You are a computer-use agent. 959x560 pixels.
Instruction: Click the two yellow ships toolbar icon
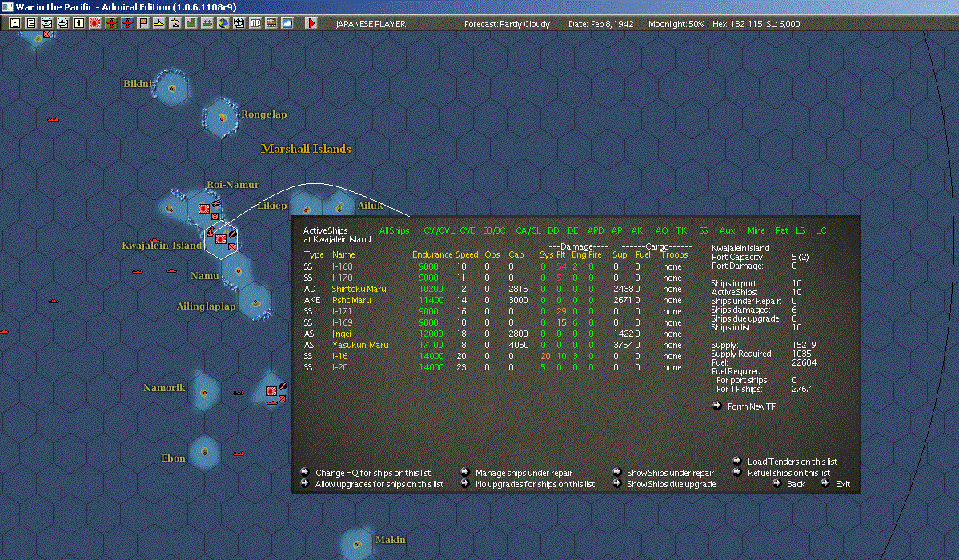175,23
